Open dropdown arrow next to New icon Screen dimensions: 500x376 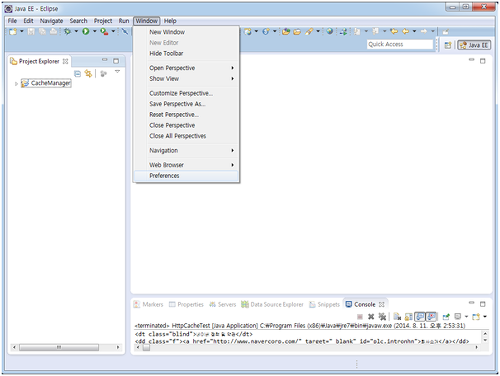click(x=22, y=31)
